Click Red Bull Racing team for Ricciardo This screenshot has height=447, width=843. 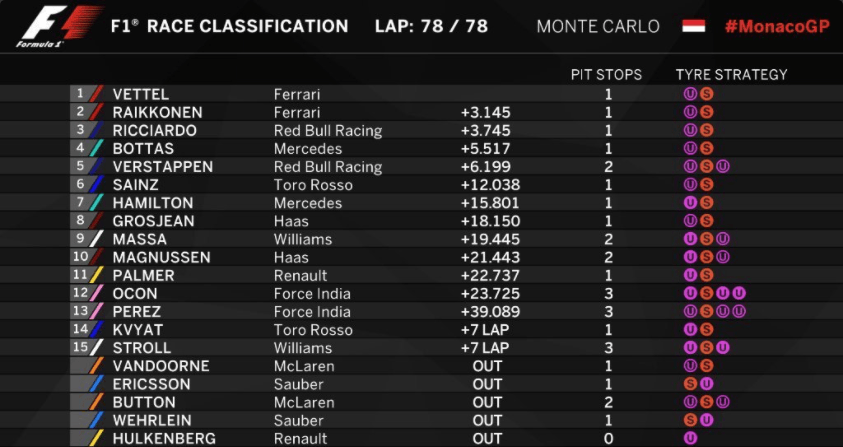coord(328,131)
